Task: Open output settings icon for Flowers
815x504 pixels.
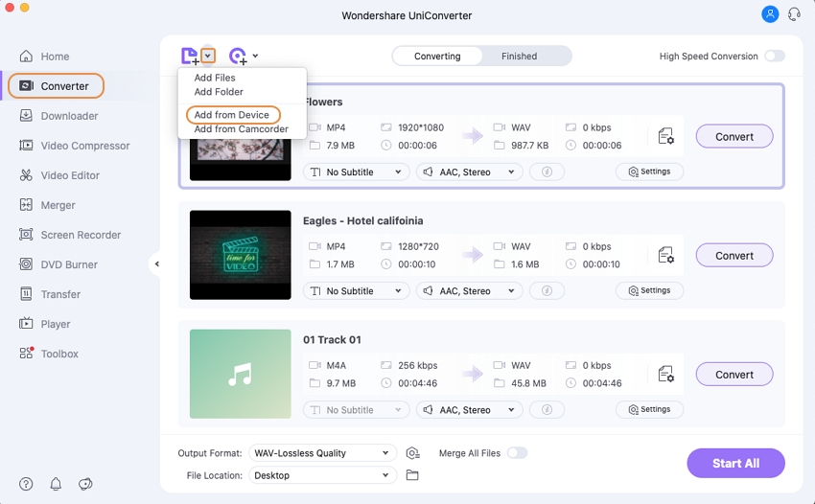Action: tap(666, 137)
